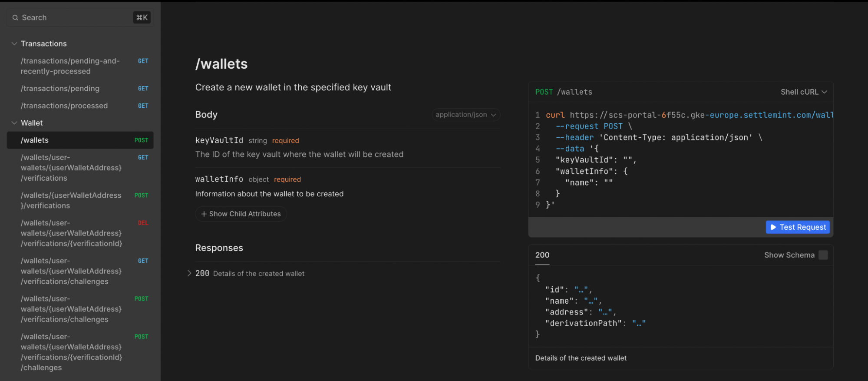Click the "address" response field line
The image size is (868, 381).
pos(581,312)
